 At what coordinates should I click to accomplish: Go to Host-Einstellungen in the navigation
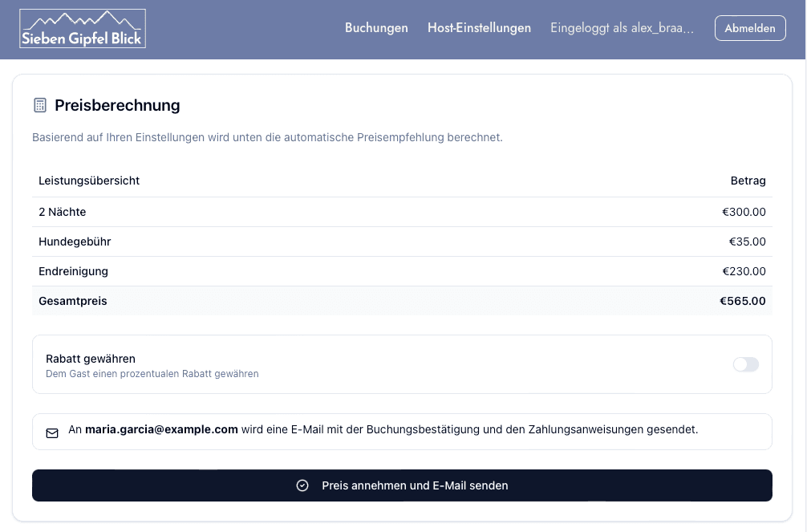pos(479,28)
